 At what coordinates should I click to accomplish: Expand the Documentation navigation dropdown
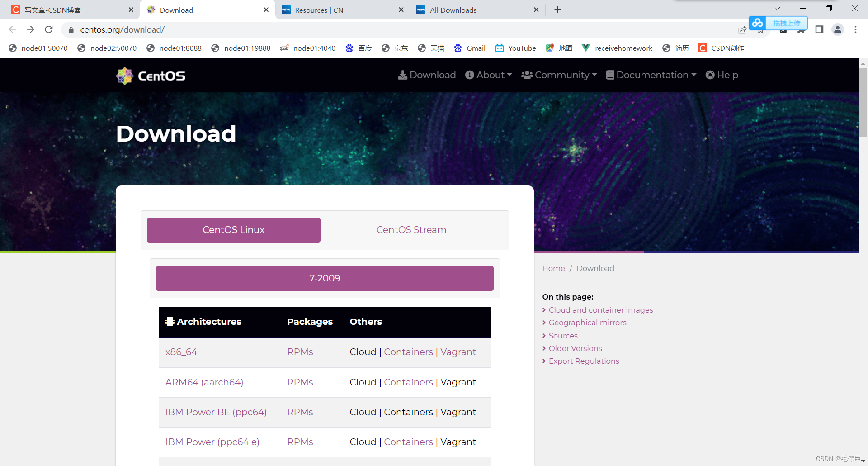(x=651, y=75)
